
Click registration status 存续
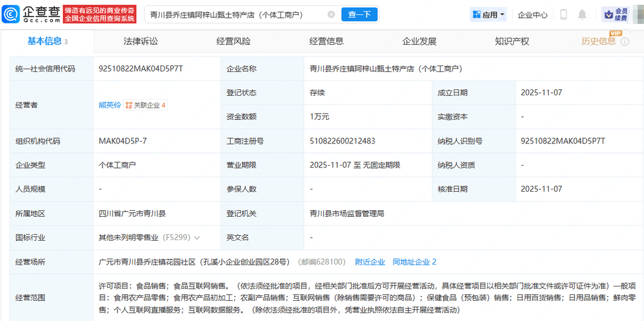317,93
